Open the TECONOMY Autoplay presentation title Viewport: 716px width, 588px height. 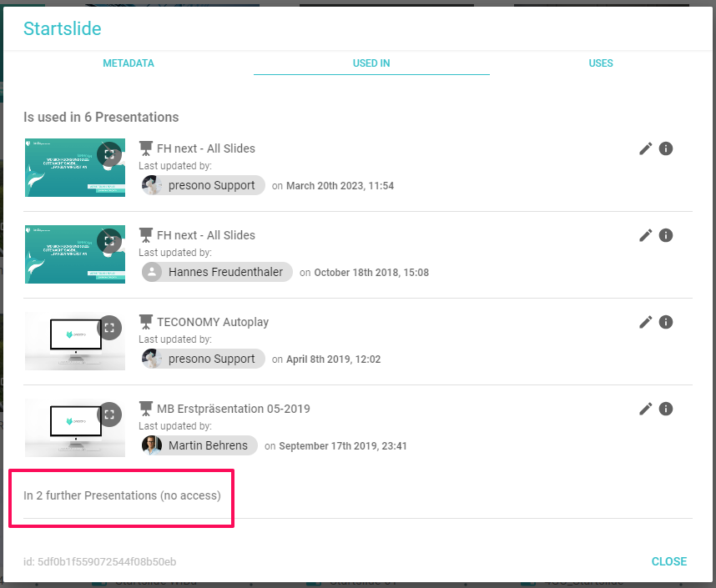point(213,322)
